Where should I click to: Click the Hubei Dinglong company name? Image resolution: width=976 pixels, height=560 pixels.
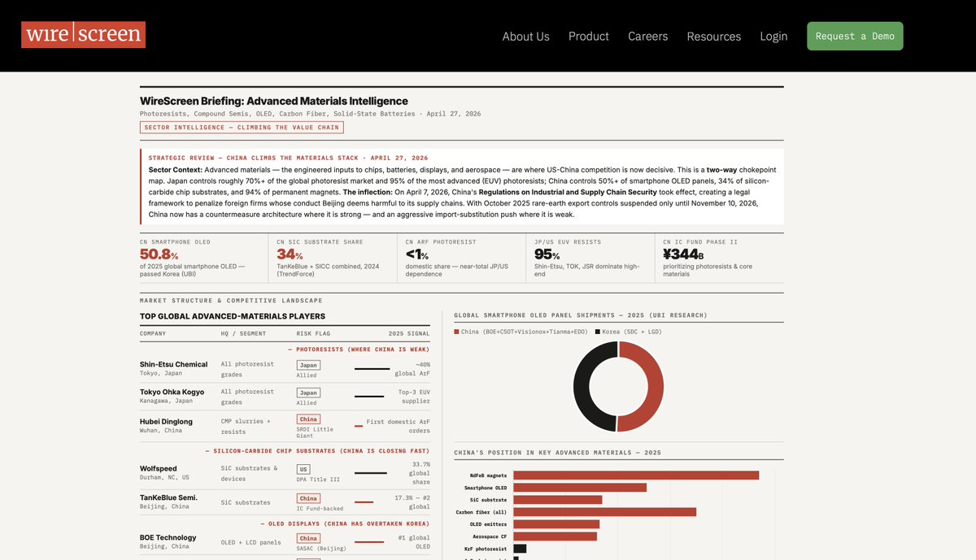pyautogui.click(x=166, y=422)
